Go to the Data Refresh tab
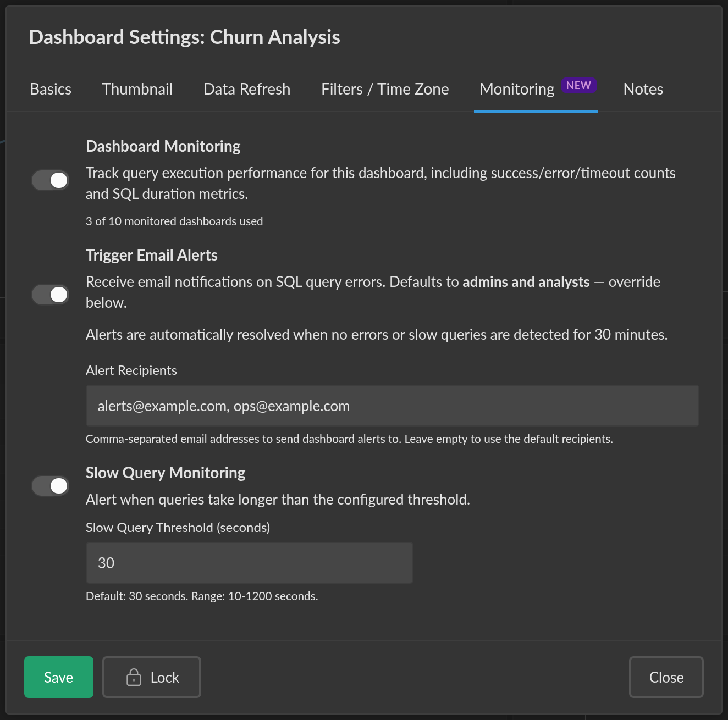The image size is (728, 720). point(247,89)
